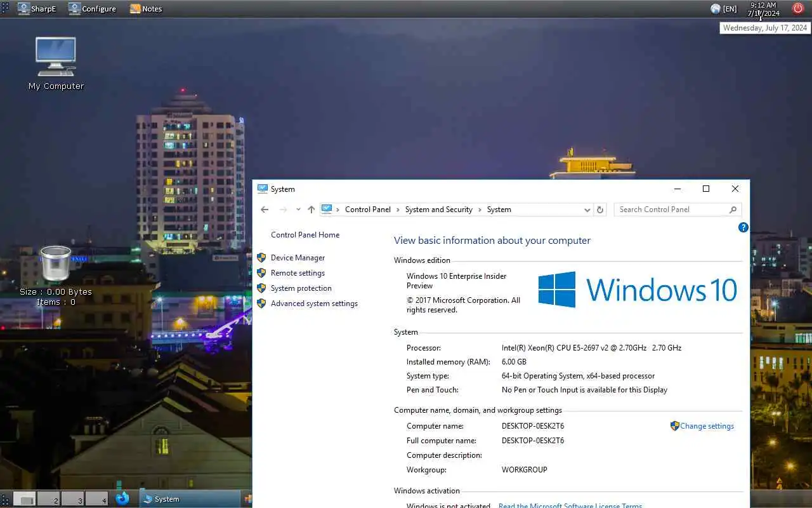The width and height of the screenshot is (812, 508).
Task: Click the grip dots at bottom-left bar
Action: [5, 499]
